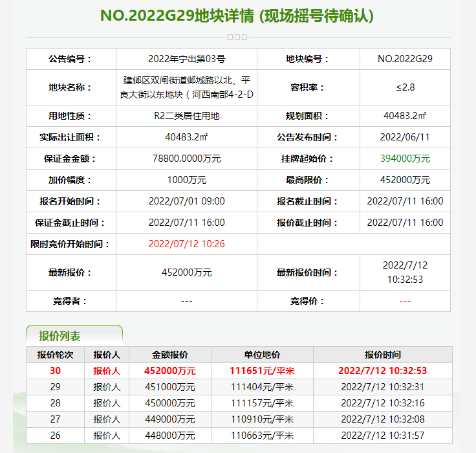Select the announcement number 2022年宁出第03号
Viewport: 476px width, 453px height.
coord(187,59)
